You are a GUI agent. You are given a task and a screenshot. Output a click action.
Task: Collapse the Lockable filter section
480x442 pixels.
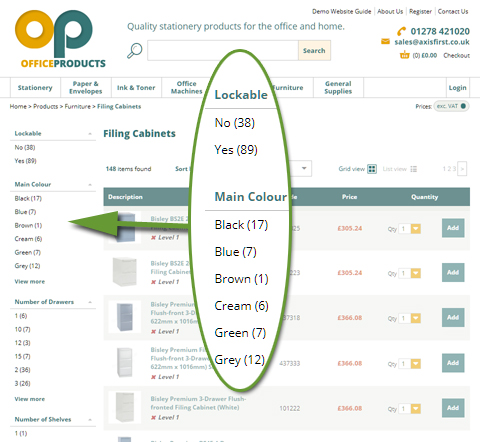click(90, 134)
